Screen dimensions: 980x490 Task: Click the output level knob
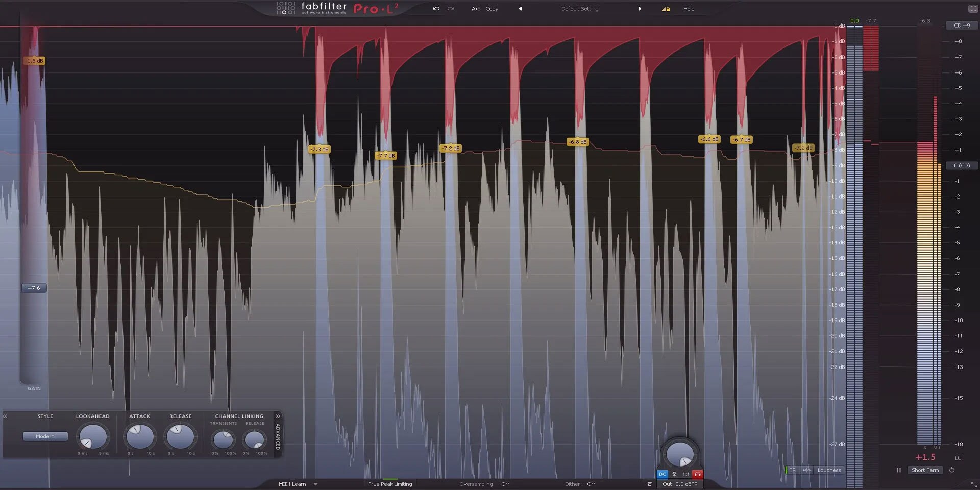tap(680, 453)
